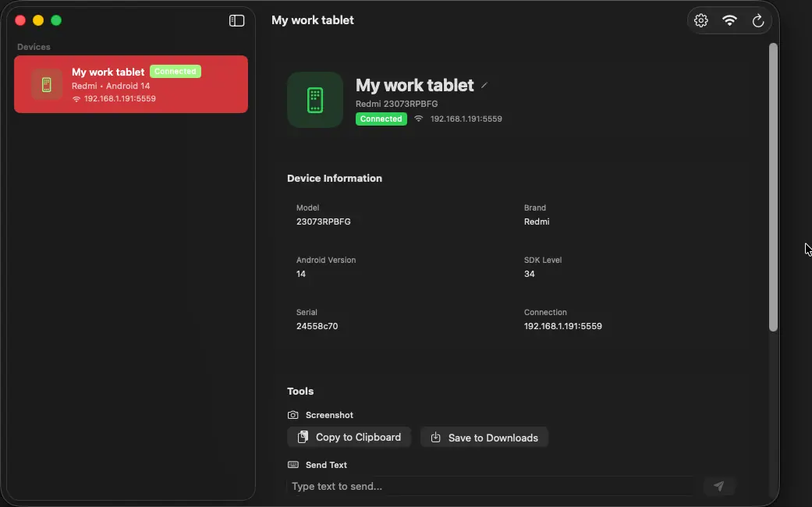Screen dimensions: 812x507
Task: Click 'My work tablet' window title
Action: [313, 20]
